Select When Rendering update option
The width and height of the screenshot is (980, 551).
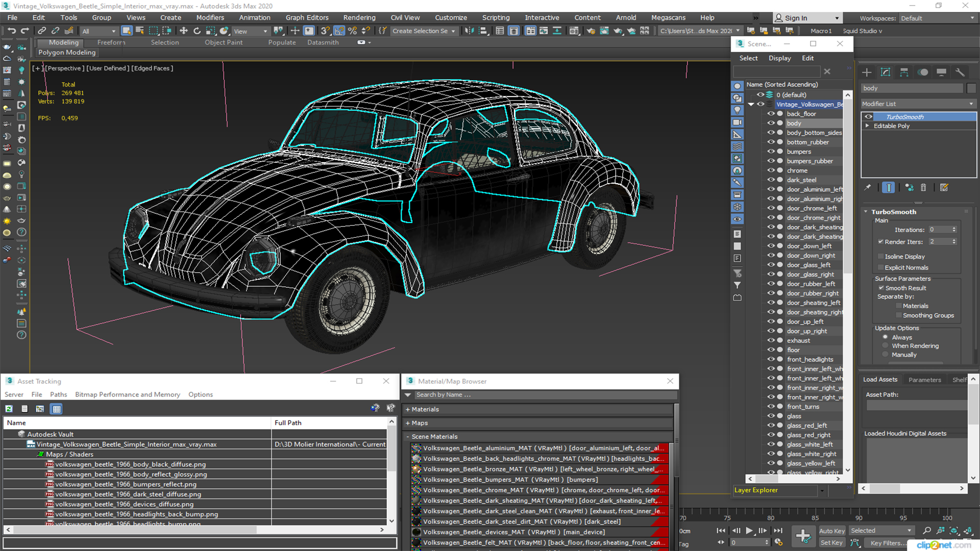click(886, 346)
